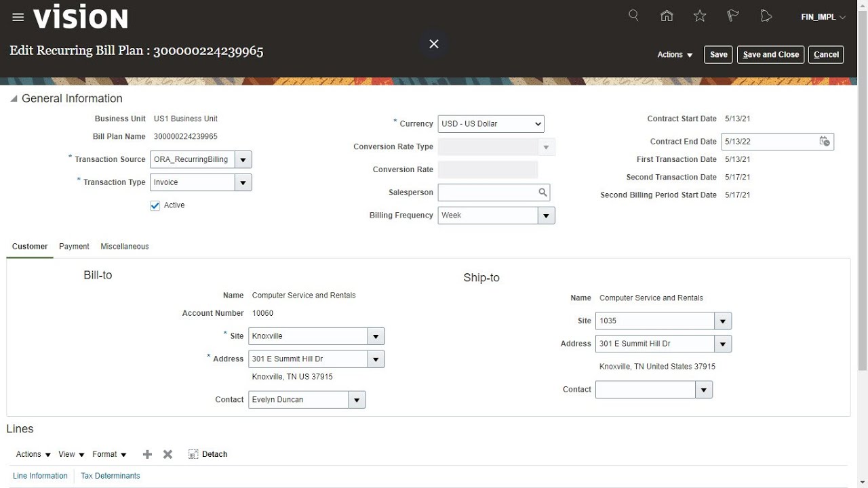Open the Watchlist flag icon

pyautogui.click(x=733, y=16)
